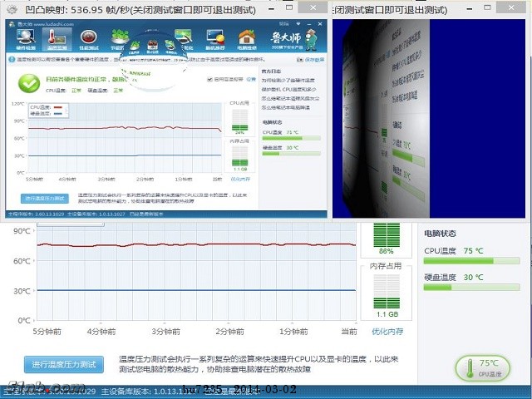Open the gauge performance test icon
This screenshot has width=532, height=399.
click(x=89, y=39)
